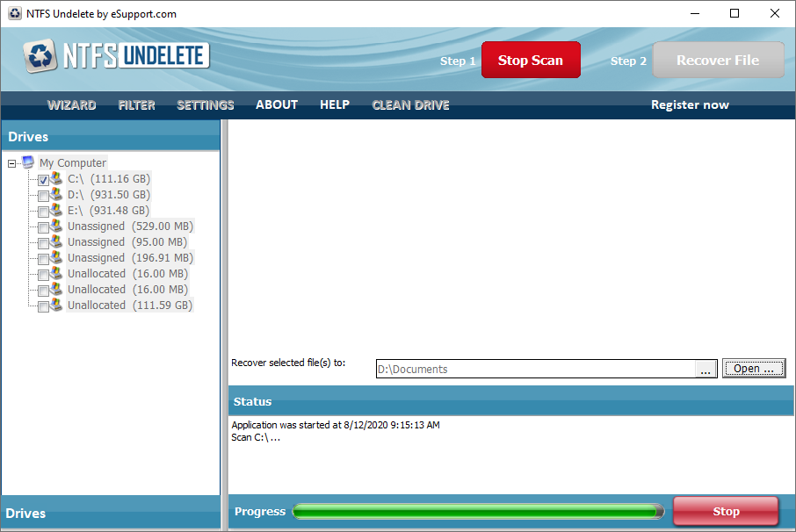Open the SETTINGS menu
The width and height of the screenshot is (796, 532).
point(205,105)
